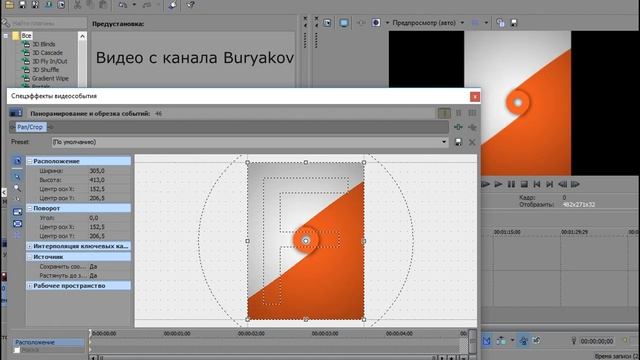Toggle the last FX dialog view-mode icon

click(472, 113)
